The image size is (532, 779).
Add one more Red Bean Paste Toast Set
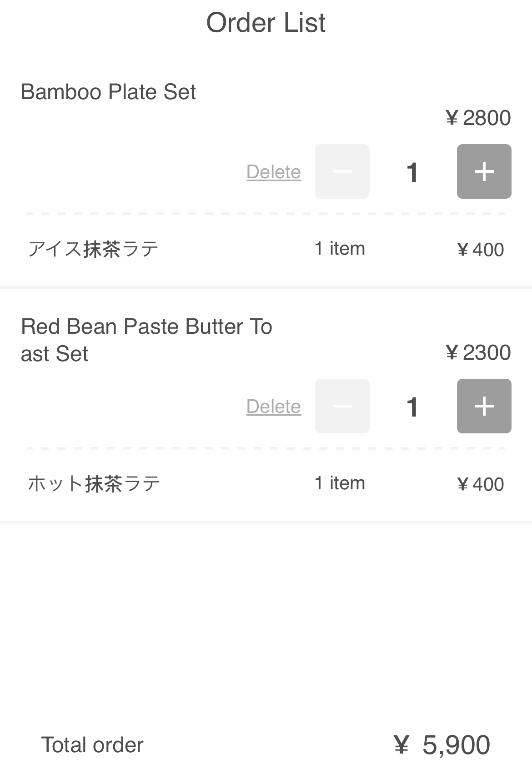tap(484, 406)
